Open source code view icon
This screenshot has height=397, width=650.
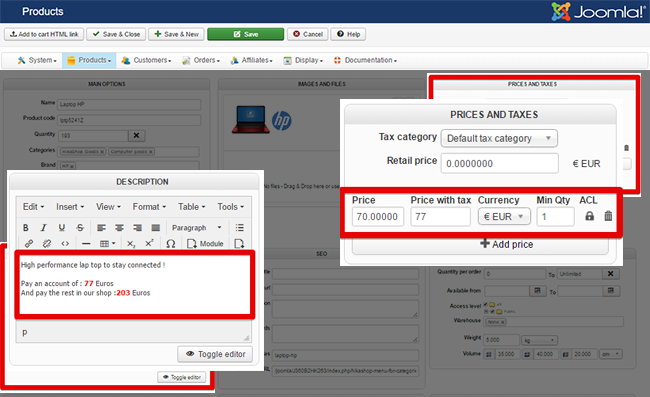[65, 243]
